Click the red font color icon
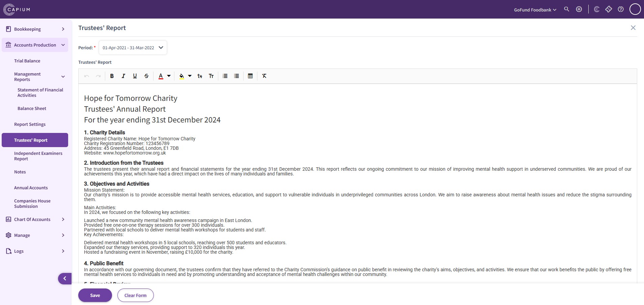The width and height of the screenshot is (644, 305). coord(161,76)
